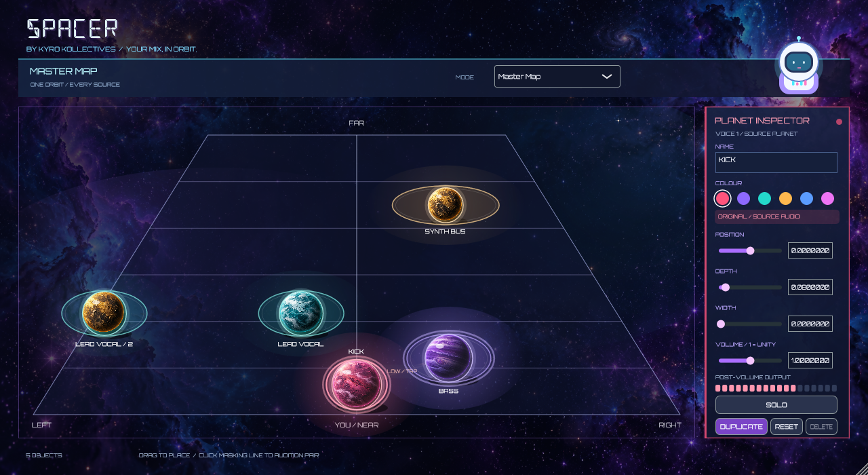
Task: Click the Reset button
Action: 787,426
